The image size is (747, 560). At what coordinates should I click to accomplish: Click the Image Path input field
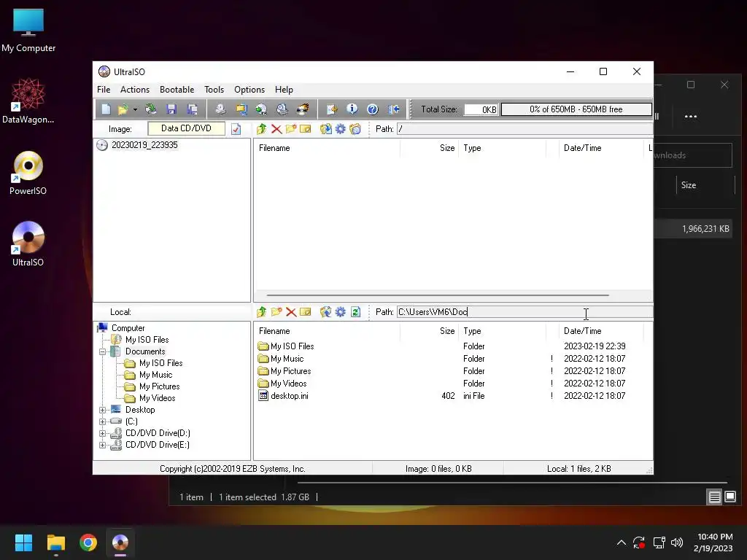pos(525,129)
